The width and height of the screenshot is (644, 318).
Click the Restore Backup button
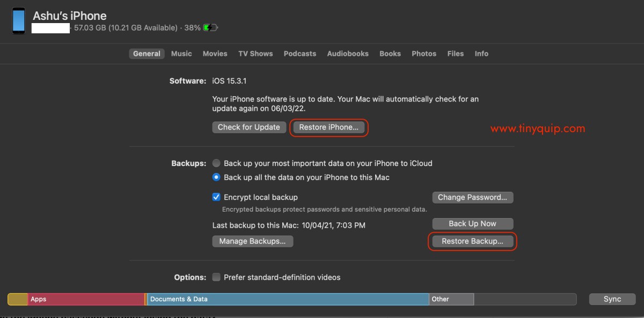(x=472, y=241)
